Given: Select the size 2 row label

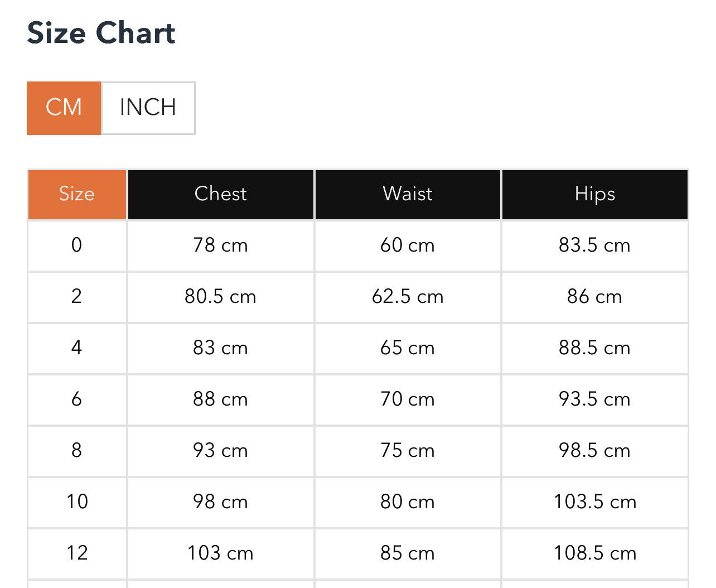Looking at the screenshot, I should point(77,296).
